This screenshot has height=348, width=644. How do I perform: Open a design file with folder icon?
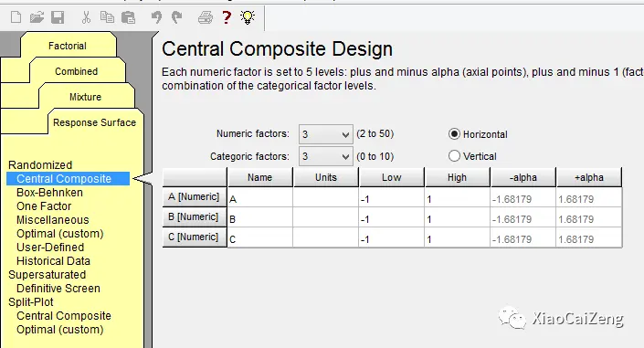37,17
